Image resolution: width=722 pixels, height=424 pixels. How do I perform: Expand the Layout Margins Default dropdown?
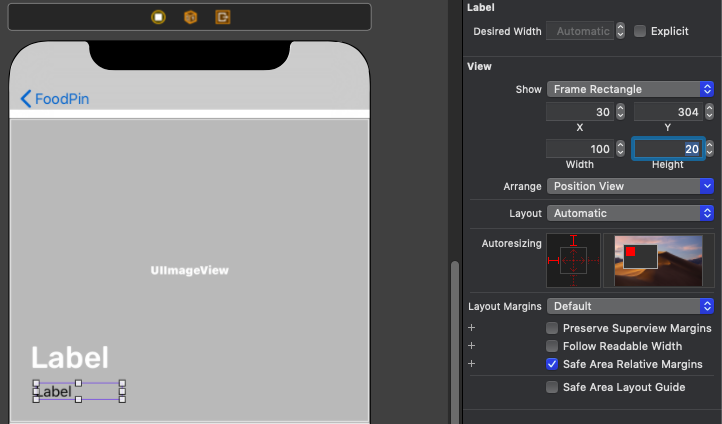pos(630,306)
